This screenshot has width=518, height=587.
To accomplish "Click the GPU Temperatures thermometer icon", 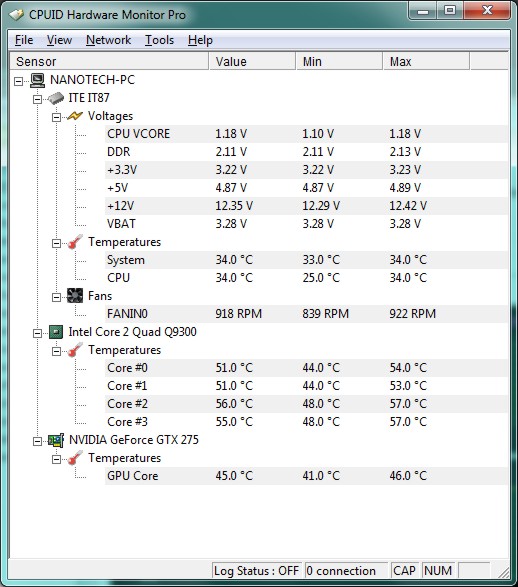I will [x=75, y=458].
